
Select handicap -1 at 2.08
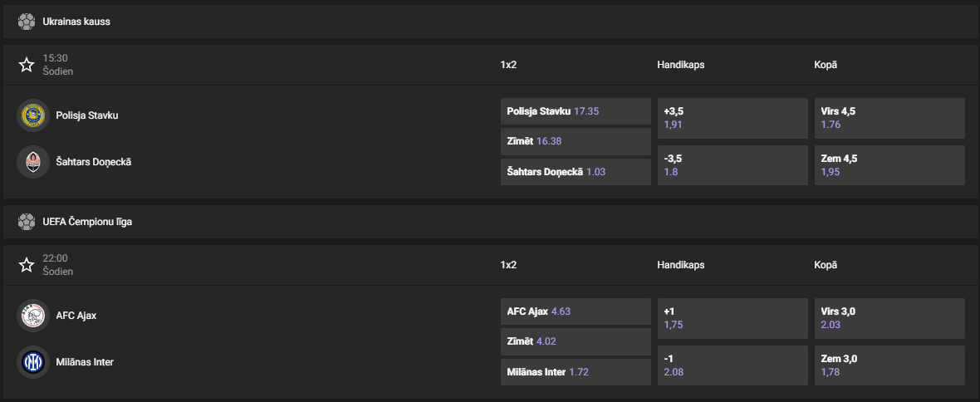[732, 365]
